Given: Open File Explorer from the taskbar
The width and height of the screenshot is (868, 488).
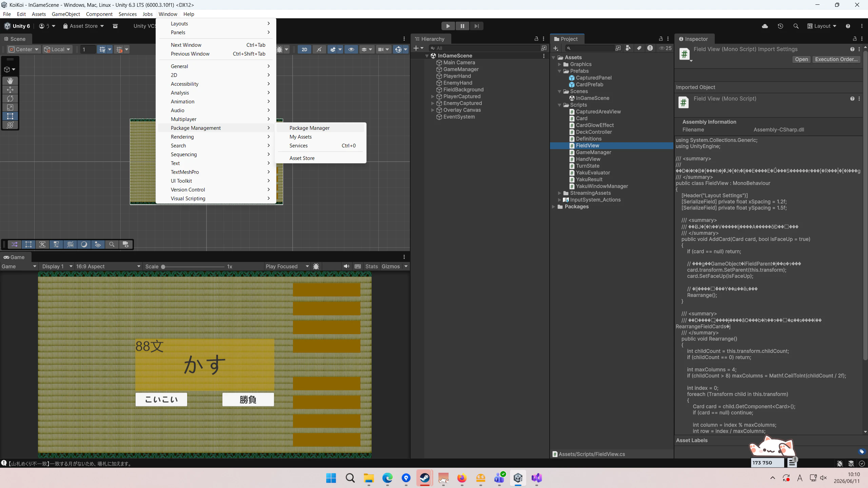Looking at the screenshot, I should point(369,478).
